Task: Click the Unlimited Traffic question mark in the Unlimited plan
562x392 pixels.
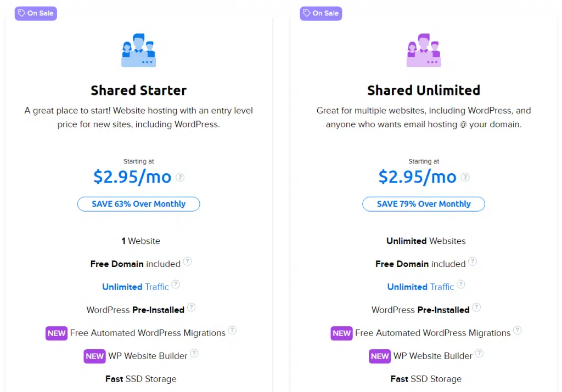Action: click(x=461, y=284)
